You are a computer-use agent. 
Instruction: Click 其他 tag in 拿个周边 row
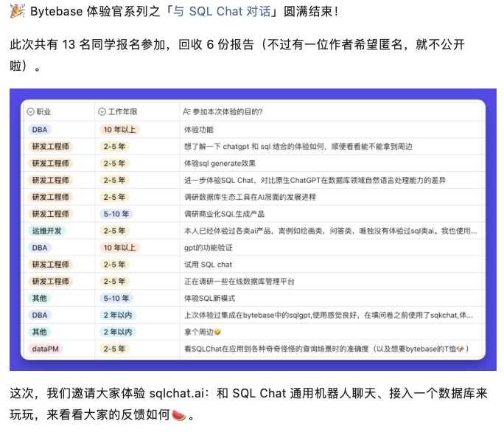click(40, 332)
